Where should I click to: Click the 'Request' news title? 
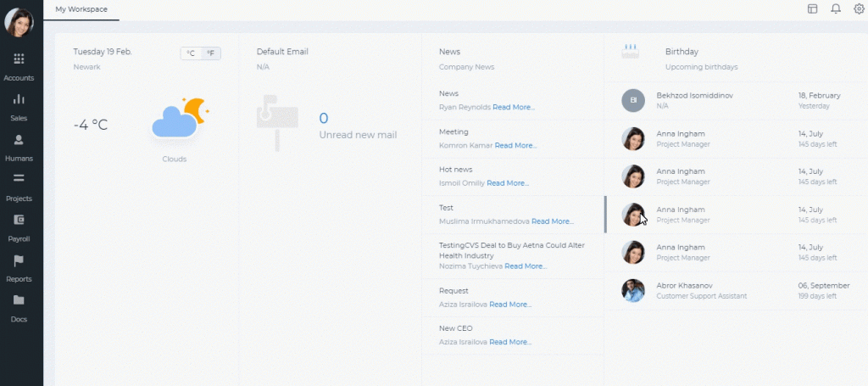pos(453,291)
